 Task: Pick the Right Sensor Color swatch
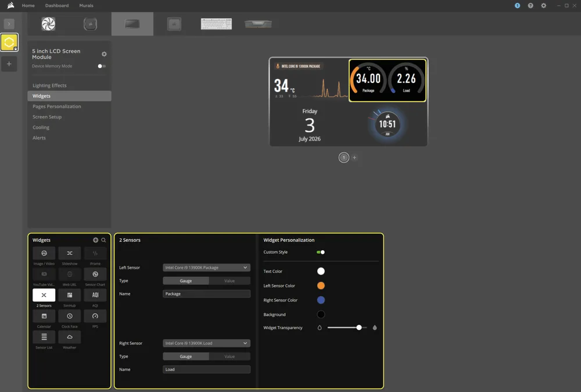321,300
